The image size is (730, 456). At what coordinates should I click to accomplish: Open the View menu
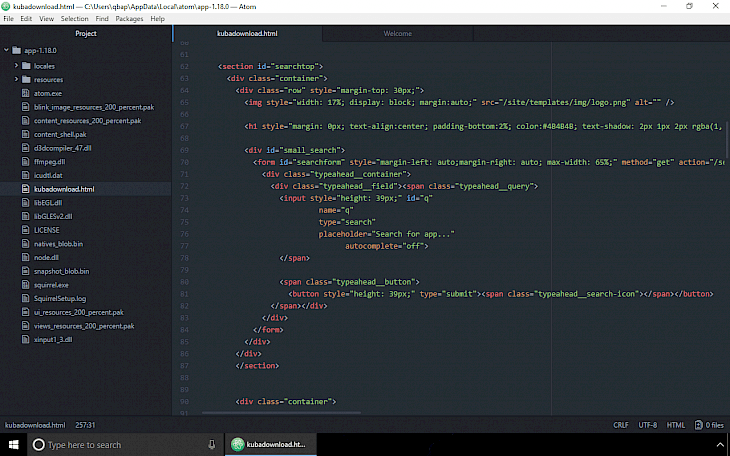coord(46,19)
